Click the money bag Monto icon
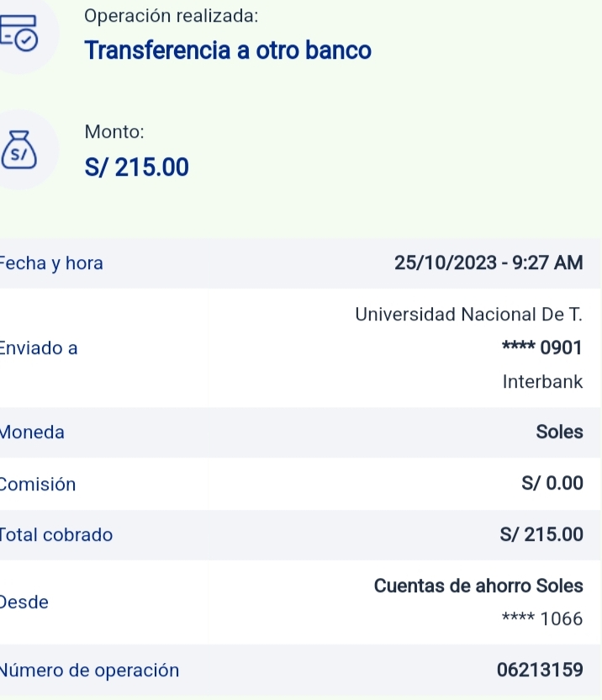 18,150
